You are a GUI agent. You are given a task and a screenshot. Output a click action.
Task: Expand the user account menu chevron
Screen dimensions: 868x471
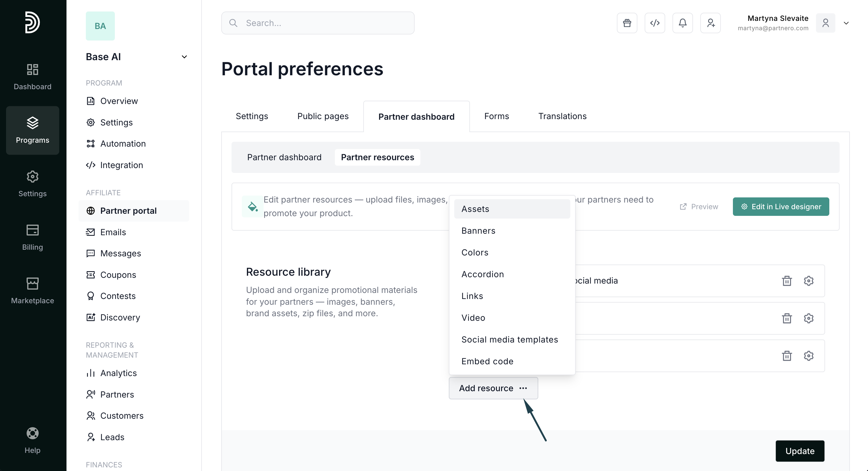point(846,23)
